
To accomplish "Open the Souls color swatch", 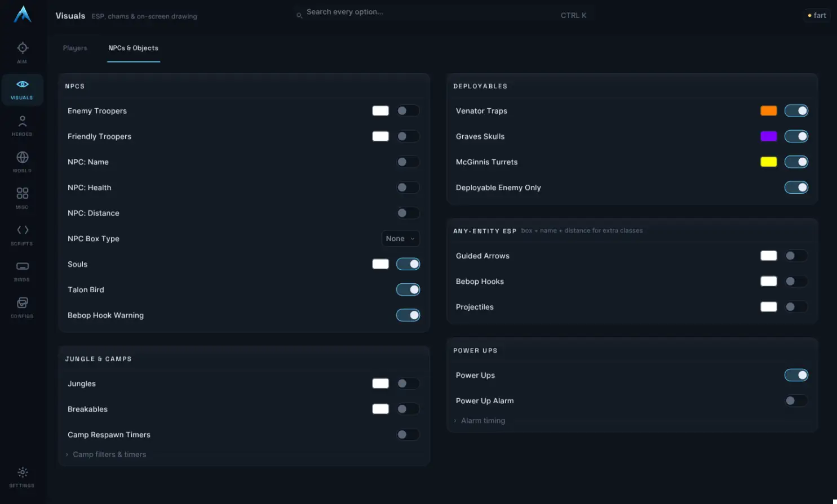I will (380, 264).
